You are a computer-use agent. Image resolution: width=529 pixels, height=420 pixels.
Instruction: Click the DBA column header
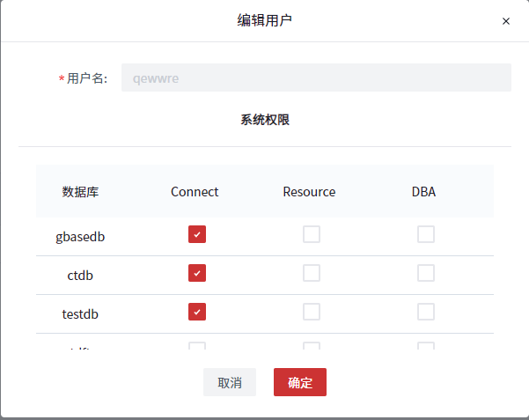click(x=423, y=192)
